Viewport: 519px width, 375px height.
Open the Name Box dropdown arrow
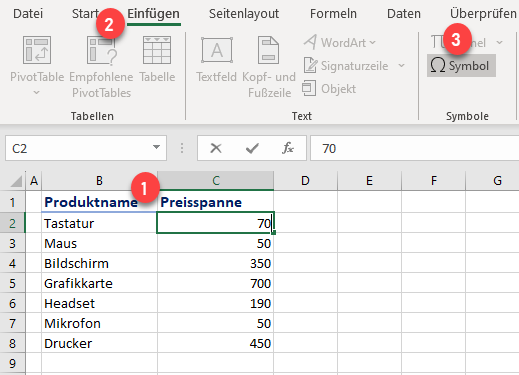coord(156,147)
